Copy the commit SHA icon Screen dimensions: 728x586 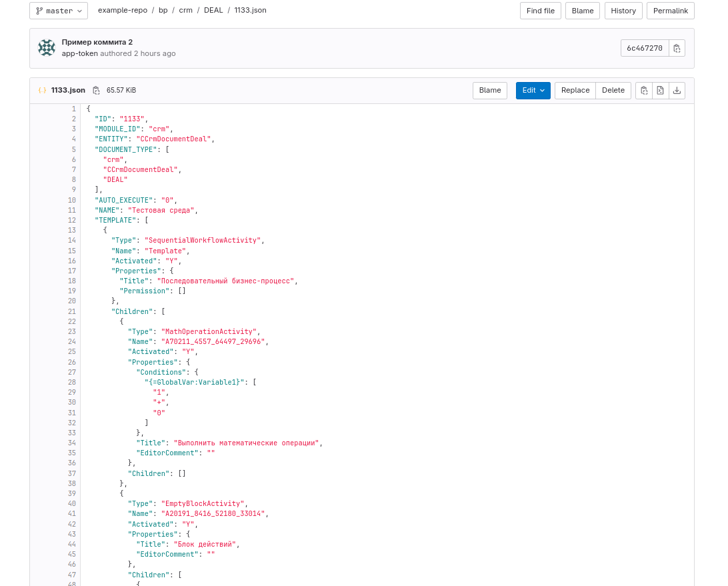click(677, 48)
